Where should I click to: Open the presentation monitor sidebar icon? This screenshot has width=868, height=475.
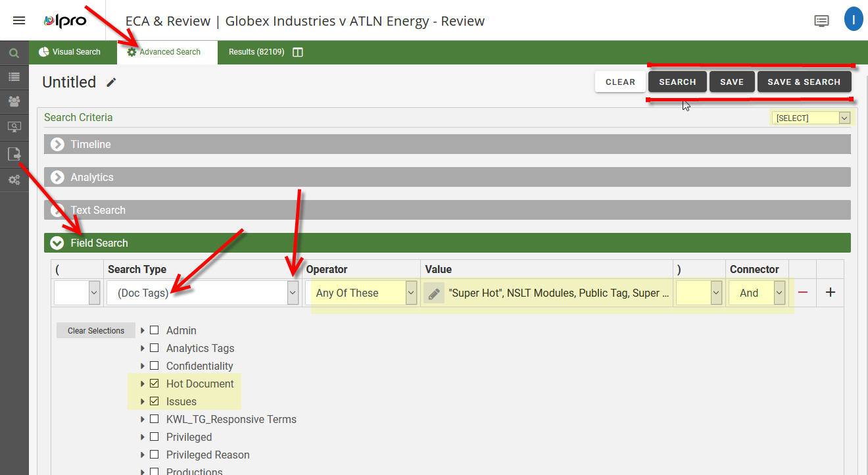[x=14, y=127]
